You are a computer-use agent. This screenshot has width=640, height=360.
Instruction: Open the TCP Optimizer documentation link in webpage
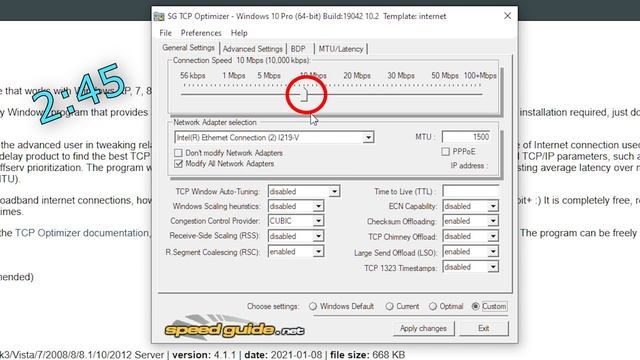coord(82,233)
